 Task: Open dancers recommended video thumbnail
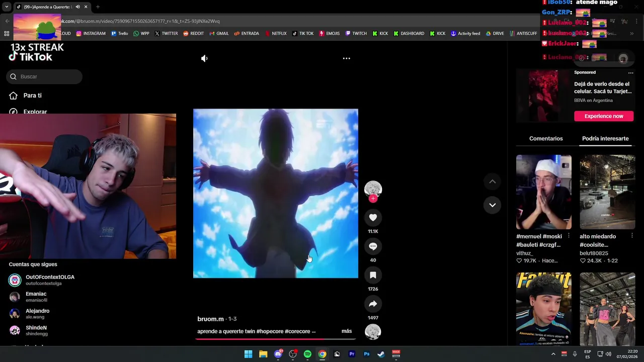[x=607, y=309]
